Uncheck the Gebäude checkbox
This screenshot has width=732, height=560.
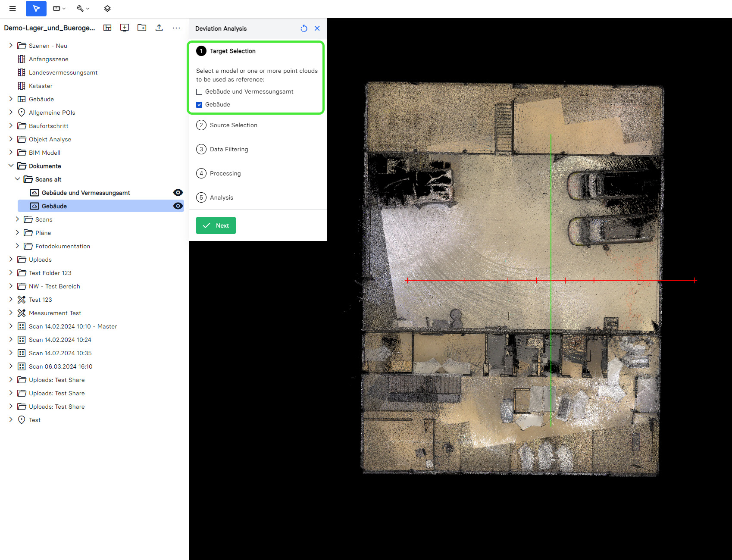(199, 105)
